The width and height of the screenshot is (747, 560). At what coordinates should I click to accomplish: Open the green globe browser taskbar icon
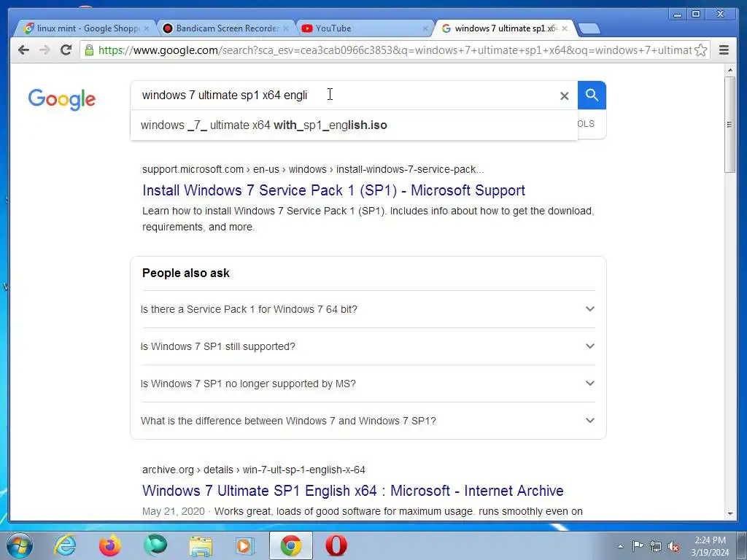[155, 545]
